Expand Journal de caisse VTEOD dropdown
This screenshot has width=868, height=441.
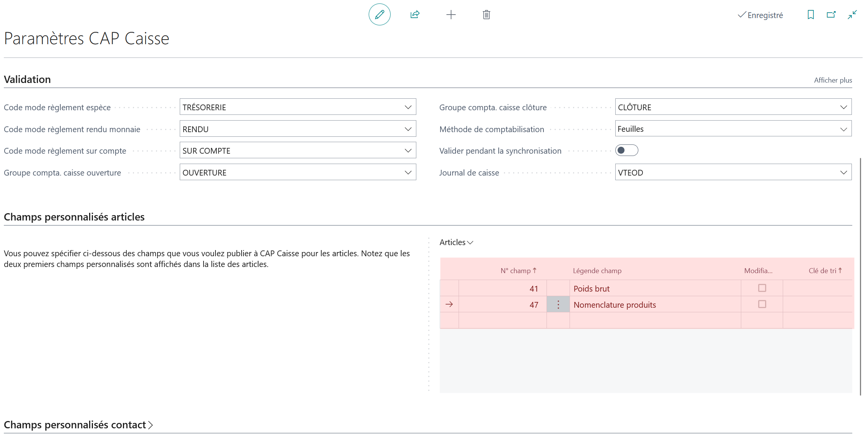tap(843, 172)
